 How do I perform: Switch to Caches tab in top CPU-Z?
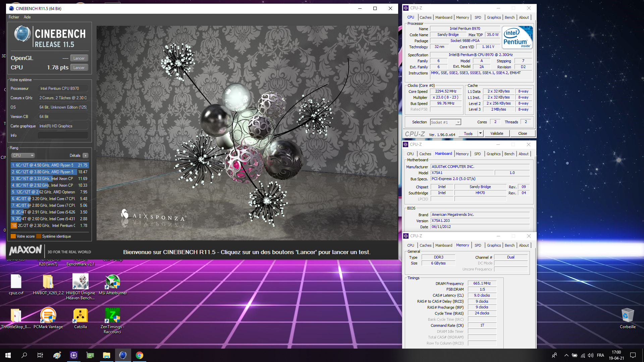[x=425, y=17]
